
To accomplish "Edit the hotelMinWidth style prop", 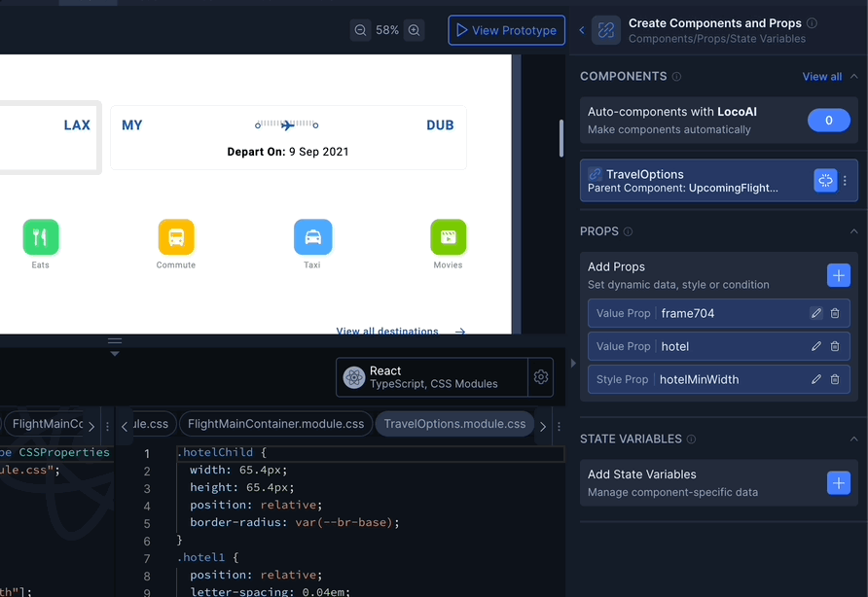I will (x=816, y=379).
